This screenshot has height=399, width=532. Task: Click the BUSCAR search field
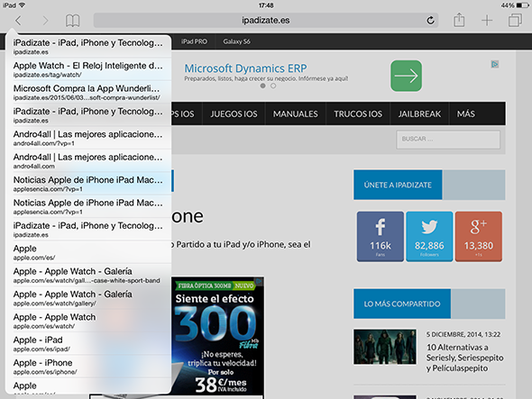point(448,140)
